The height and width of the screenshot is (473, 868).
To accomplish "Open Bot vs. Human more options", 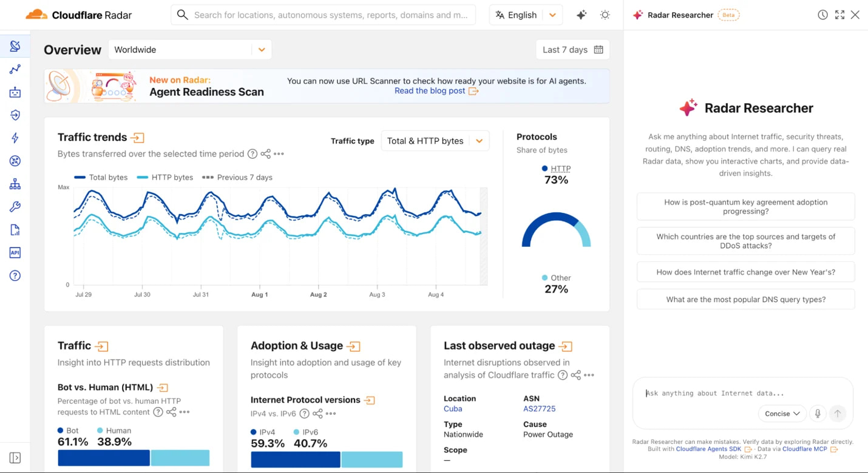I will (x=185, y=412).
